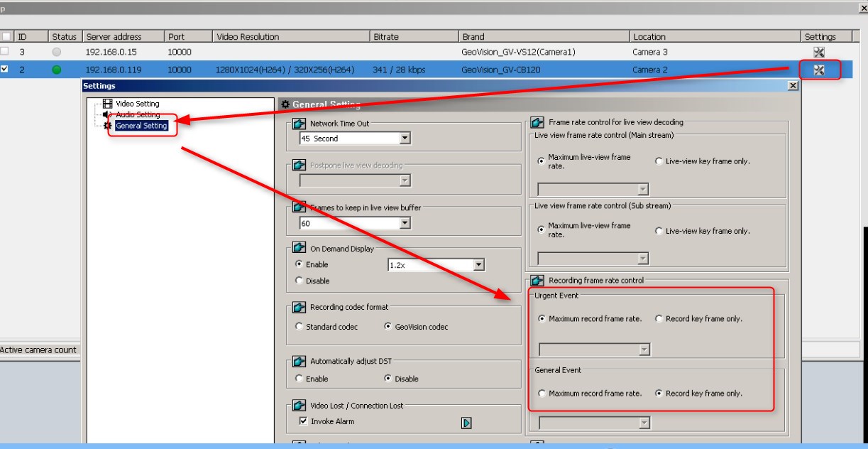Click the Automatically adjust DST icon
The width and height of the screenshot is (868, 449).
coord(300,362)
